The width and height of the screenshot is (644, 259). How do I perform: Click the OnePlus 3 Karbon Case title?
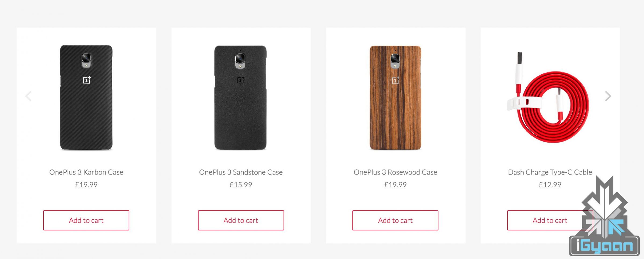pyautogui.click(x=86, y=172)
